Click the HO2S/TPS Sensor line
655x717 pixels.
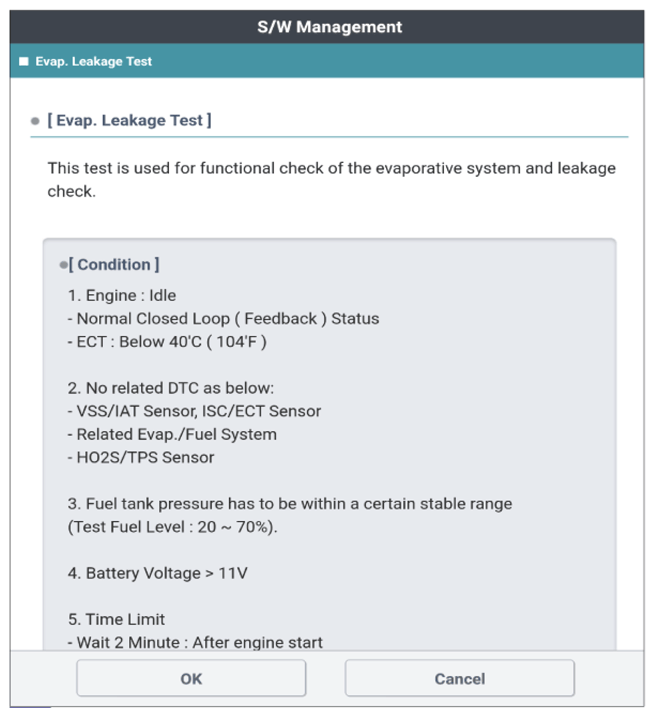pyautogui.click(x=141, y=457)
